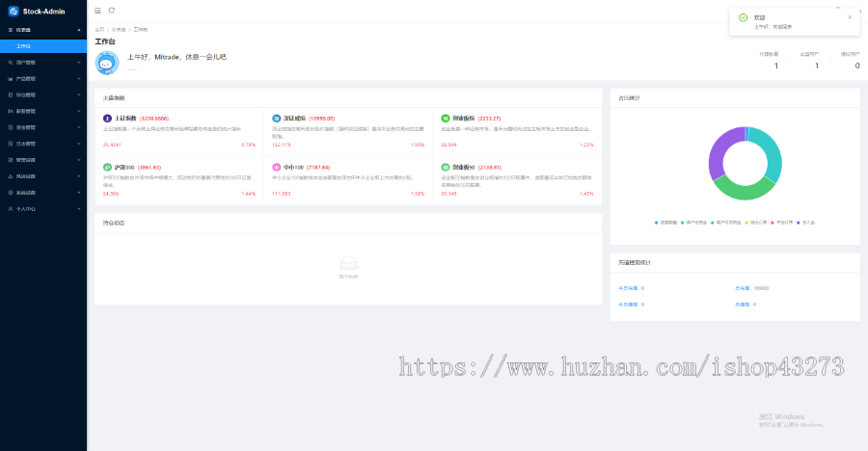Click the green 创业板指 index icon
The width and height of the screenshot is (868, 451).
(445, 119)
